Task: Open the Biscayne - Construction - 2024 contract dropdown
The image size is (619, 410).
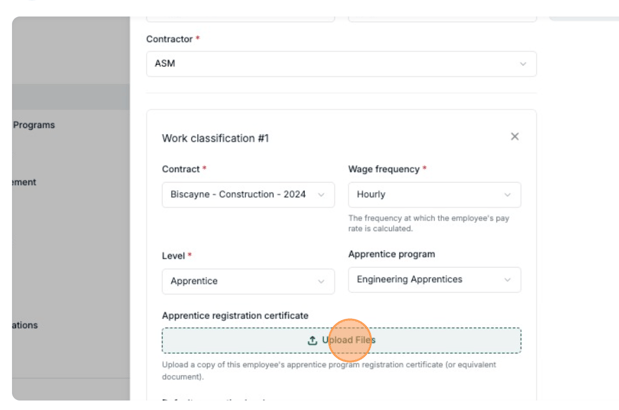Action: coord(240,195)
